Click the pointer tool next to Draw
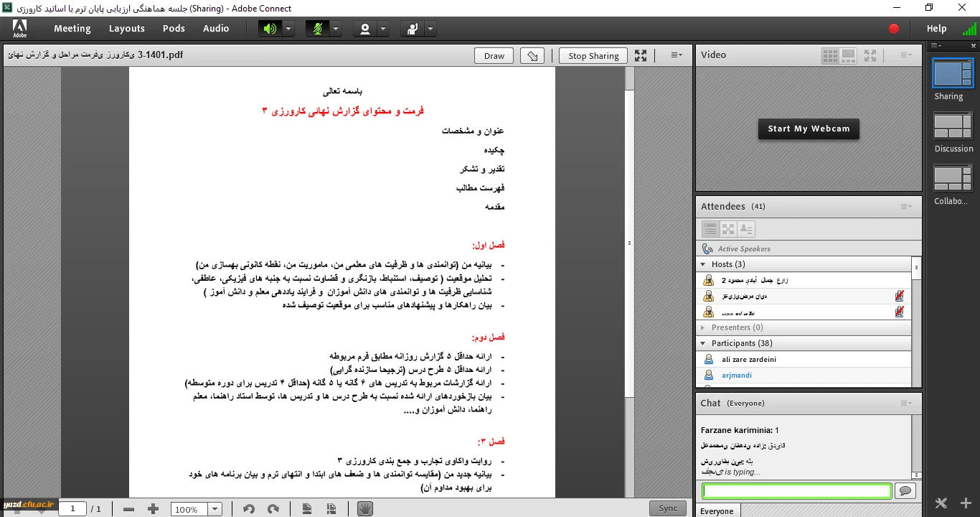The width and height of the screenshot is (980, 517). (532, 56)
